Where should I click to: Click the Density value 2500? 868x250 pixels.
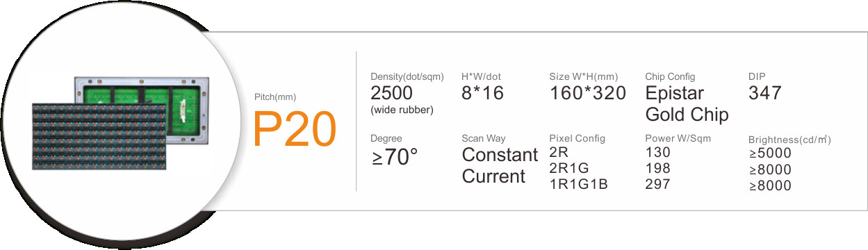pyautogui.click(x=392, y=93)
